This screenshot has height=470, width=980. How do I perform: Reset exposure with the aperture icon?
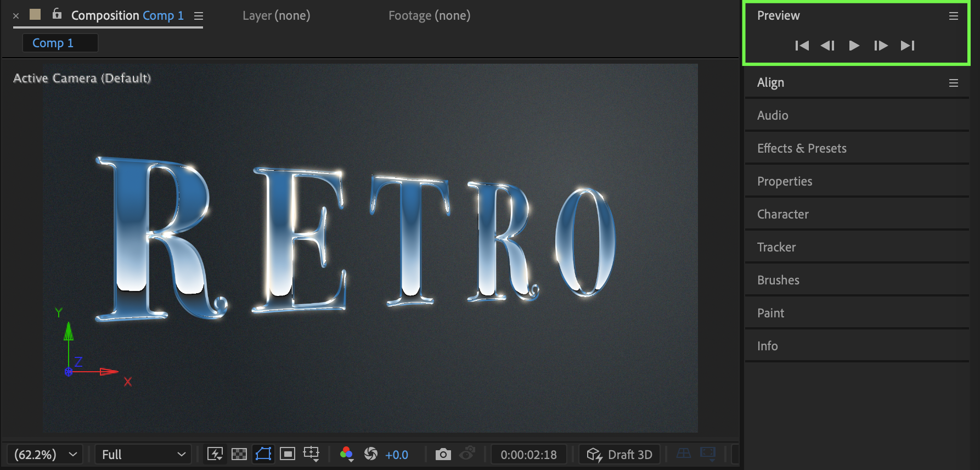tap(371, 454)
